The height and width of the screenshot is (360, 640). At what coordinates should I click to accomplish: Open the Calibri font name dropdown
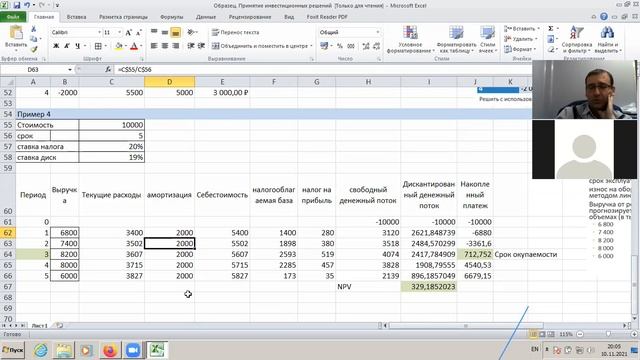pos(99,32)
